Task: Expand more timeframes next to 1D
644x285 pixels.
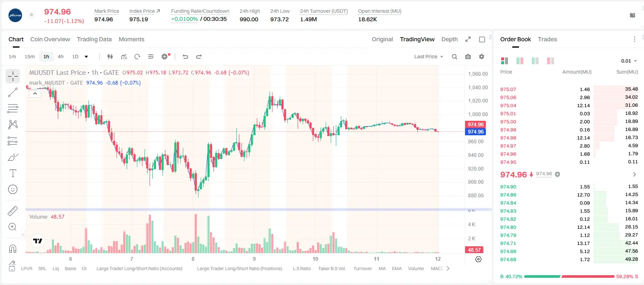Action: pos(86,57)
